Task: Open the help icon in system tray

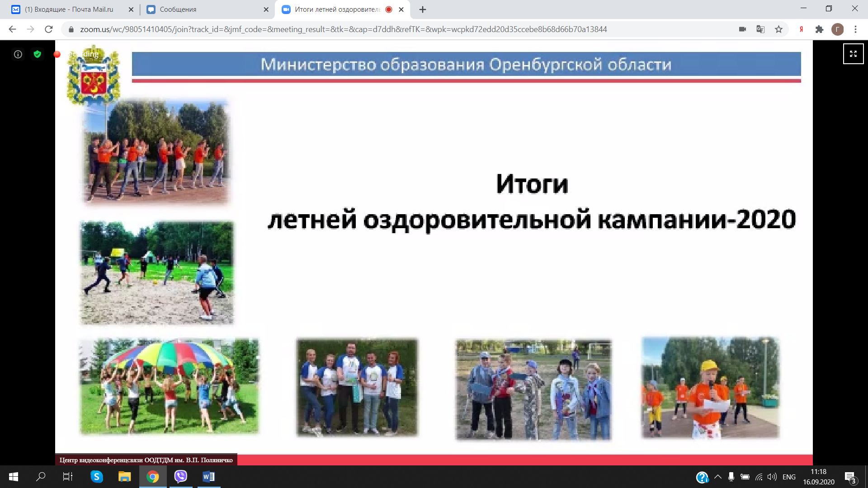Action: (x=702, y=477)
